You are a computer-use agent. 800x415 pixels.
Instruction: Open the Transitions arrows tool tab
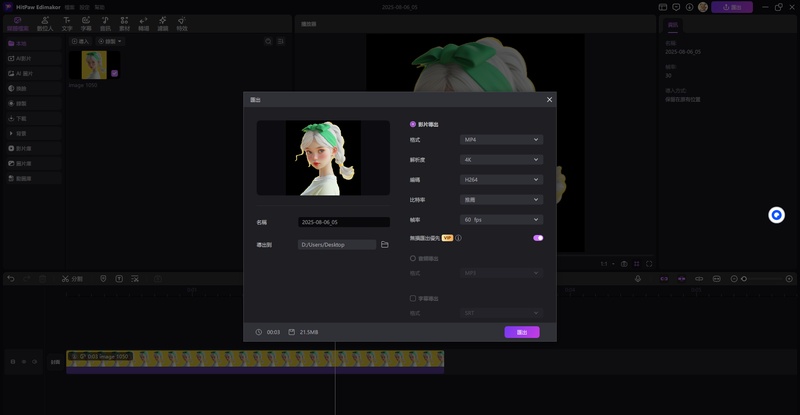144,23
